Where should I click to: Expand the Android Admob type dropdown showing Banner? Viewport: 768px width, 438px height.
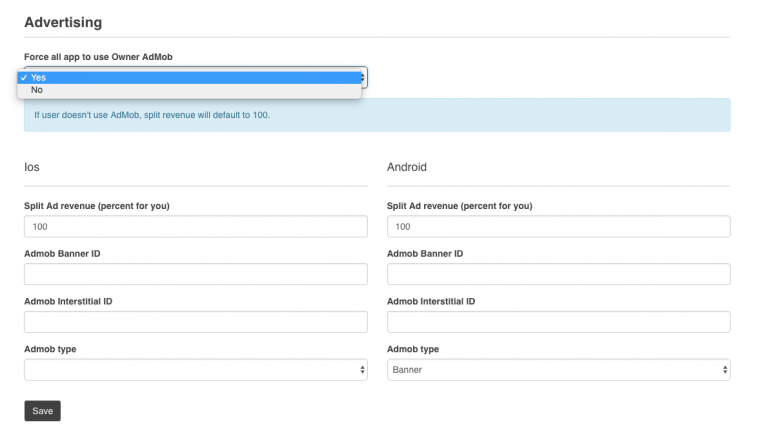[x=558, y=370]
